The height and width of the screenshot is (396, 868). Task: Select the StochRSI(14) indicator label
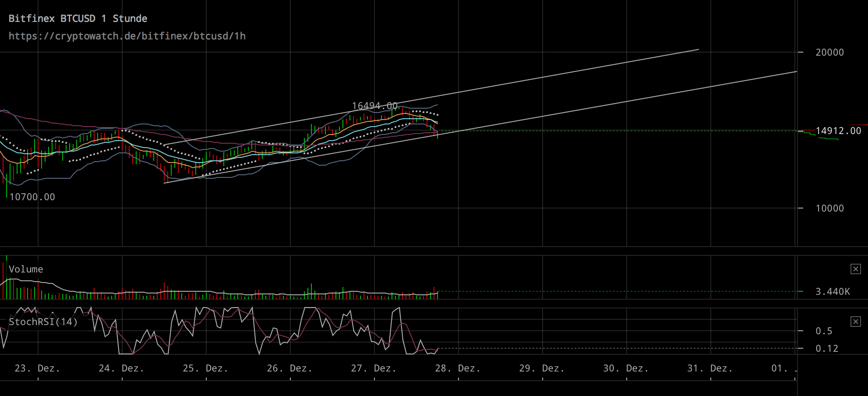(43, 321)
